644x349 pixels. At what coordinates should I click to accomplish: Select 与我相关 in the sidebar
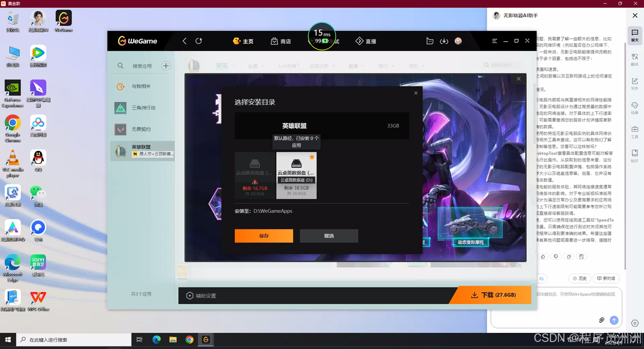142,87
